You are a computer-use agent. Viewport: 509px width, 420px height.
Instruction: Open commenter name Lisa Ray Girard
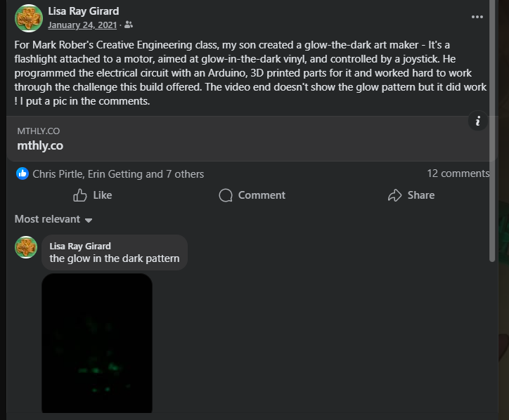[x=80, y=246]
